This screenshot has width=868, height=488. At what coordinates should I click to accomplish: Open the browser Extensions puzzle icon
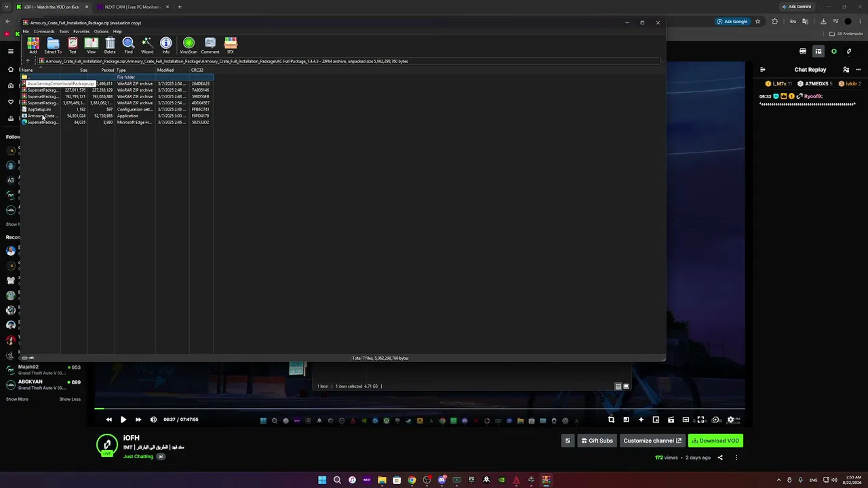775,21
